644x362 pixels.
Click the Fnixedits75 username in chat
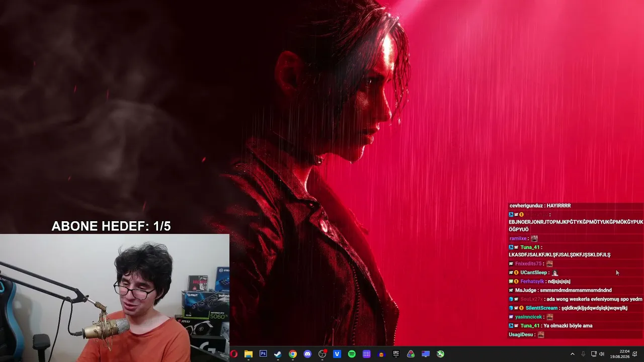coord(528,263)
